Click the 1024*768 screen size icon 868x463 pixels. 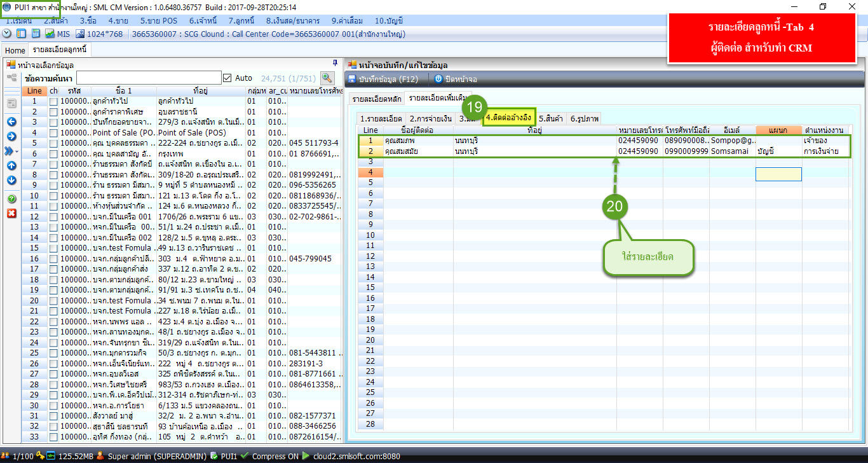(80, 34)
